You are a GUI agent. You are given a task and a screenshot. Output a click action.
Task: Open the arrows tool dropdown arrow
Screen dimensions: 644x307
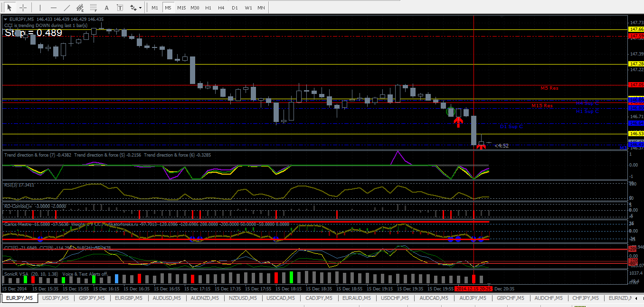(x=141, y=8)
